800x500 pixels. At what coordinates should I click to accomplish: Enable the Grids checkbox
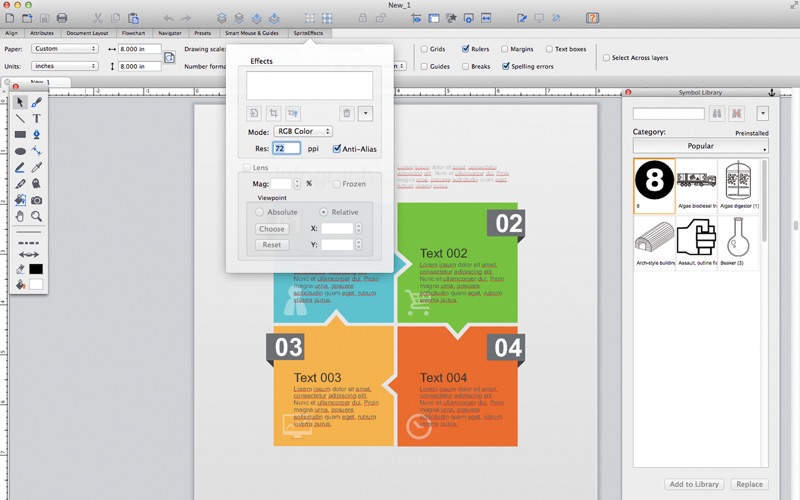424,48
